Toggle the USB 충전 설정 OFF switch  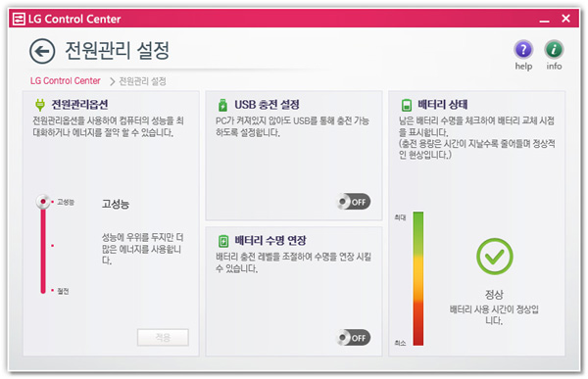tap(353, 202)
